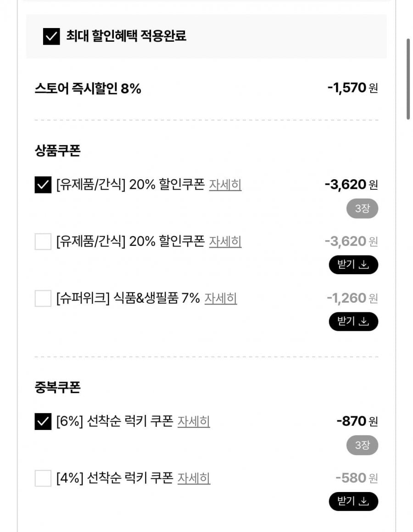Open 자세히 for the checked [유제품/간식] 20% coupon

[225, 185]
